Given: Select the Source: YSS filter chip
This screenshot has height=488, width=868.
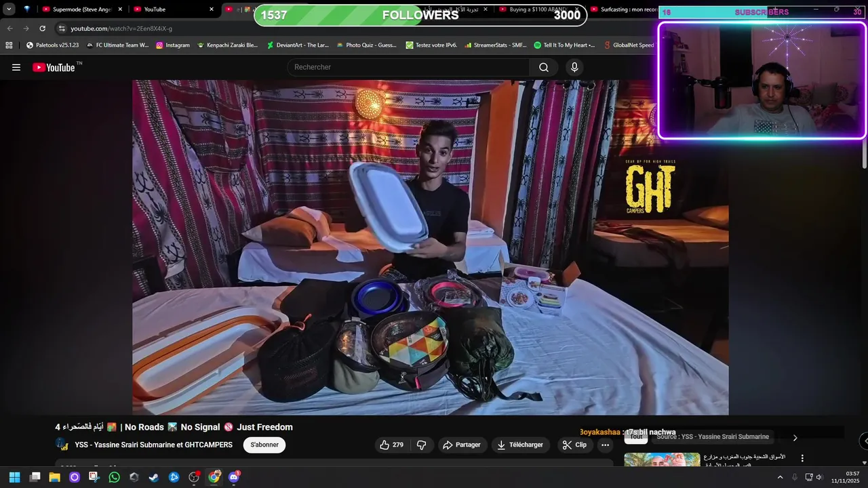Looking at the screenshot, I should pyautogui.click(x=713, y=437).
